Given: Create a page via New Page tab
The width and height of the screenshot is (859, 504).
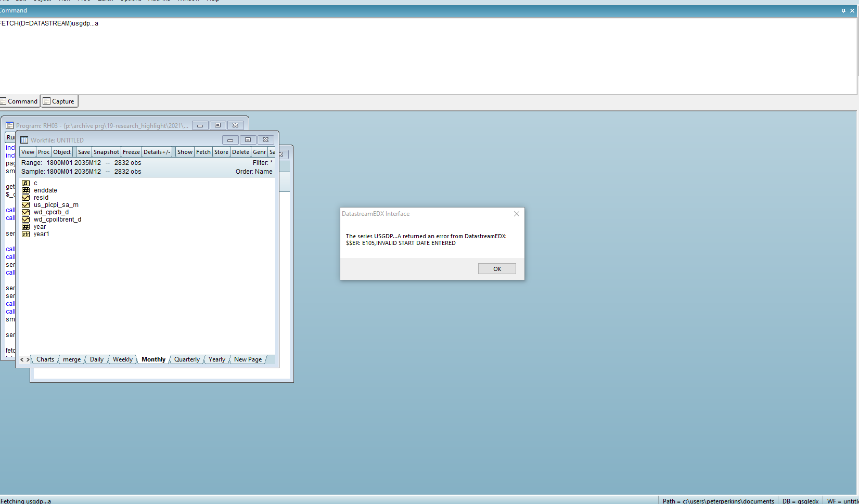Looking at the screenshot, I should [x=248, y=359].
